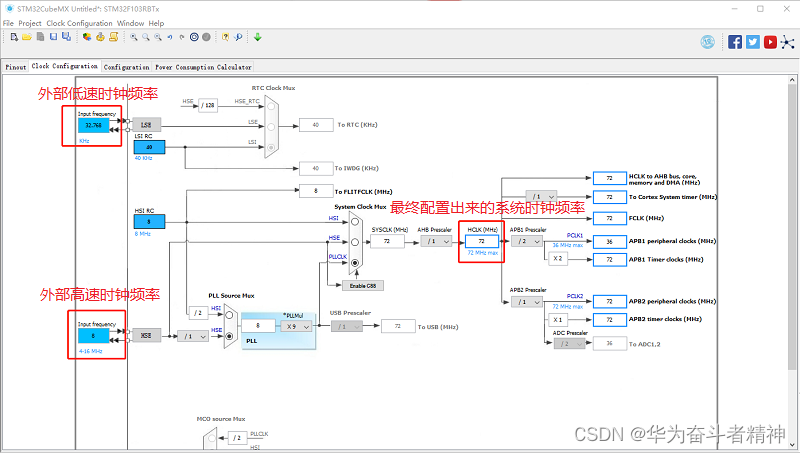Screen dimensions: 800x453
Task: Click the HSE input frequency 8 field
Action: (x=94, y=336)
